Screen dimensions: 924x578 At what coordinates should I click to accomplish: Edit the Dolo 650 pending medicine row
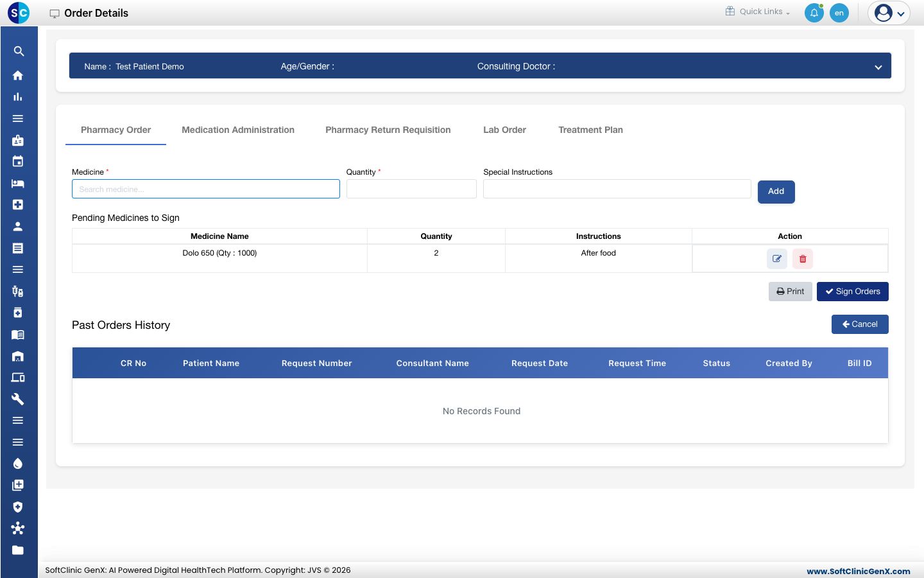777,259
